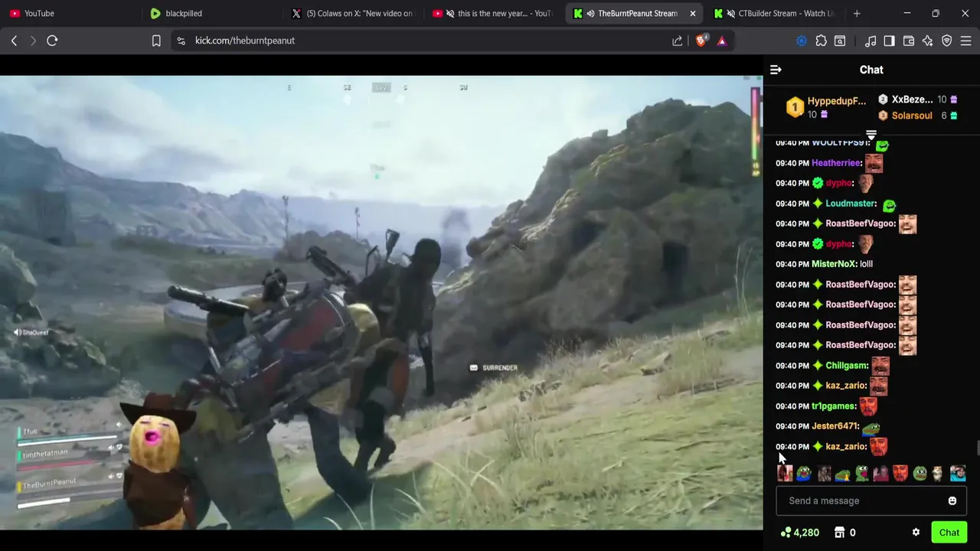Open site settings icon in address bar
The image size is (980, 551).
181,41
